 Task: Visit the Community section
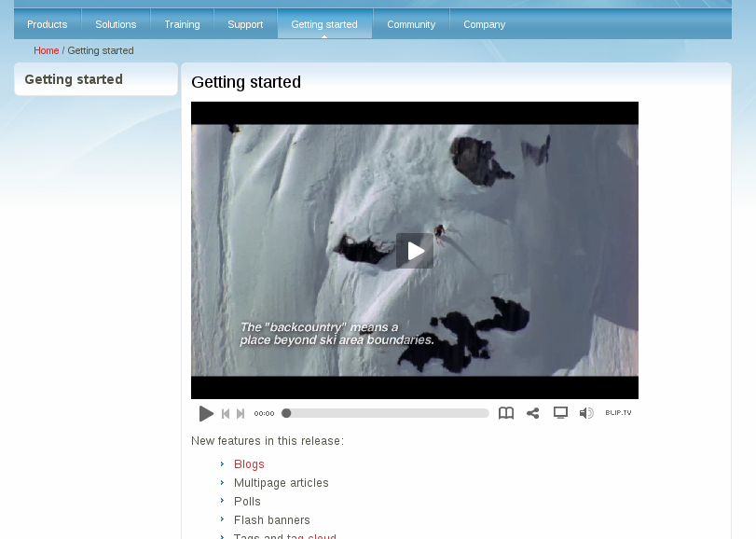[411, 24]
